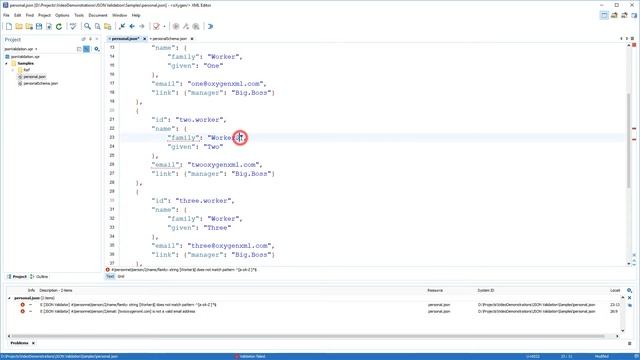Open the Options menu
The width and height of the screenshot is (640, 360).
tap(62, 15)
